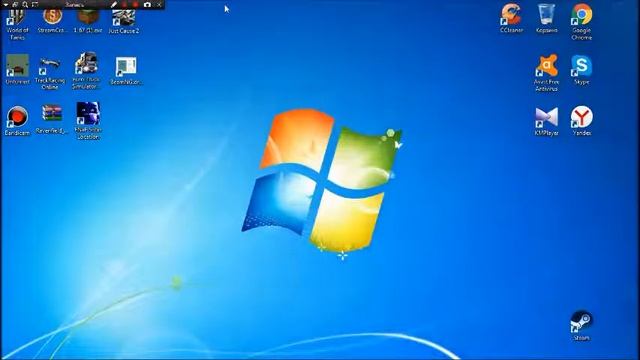This screenshot has width=640, height=360.
Task: Open the Recycle Bin icon
Action: (x=547, y=18)
